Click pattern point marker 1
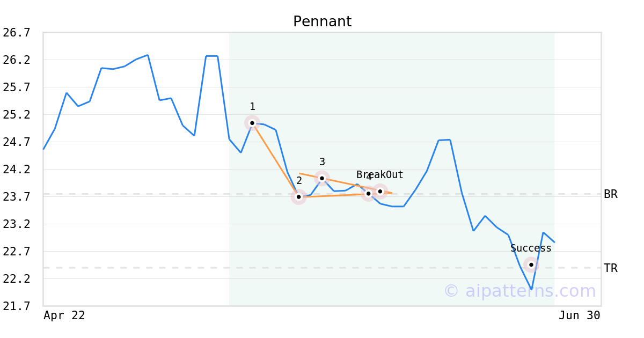Screen dimensions: 644x338 pos(252,123)
